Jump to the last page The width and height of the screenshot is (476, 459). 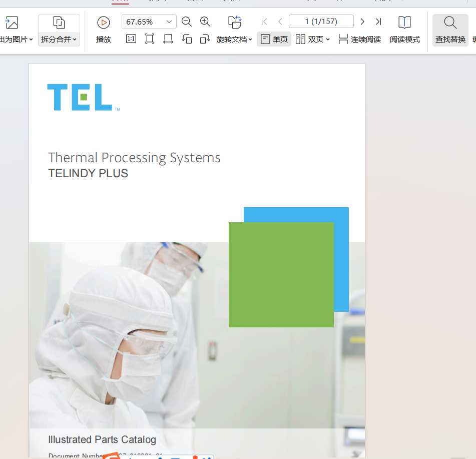pyautogui.click(x=378, y=22)
